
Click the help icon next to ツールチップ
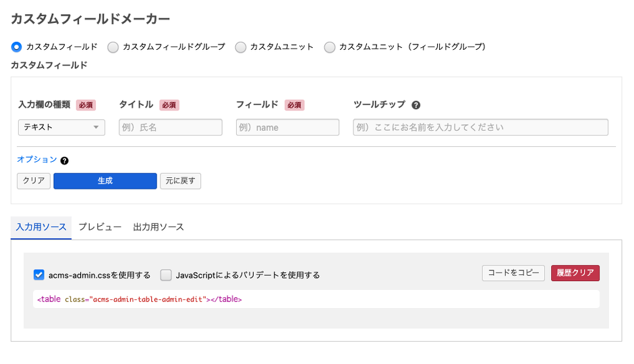pyautogui.click(x=416, y=105)
